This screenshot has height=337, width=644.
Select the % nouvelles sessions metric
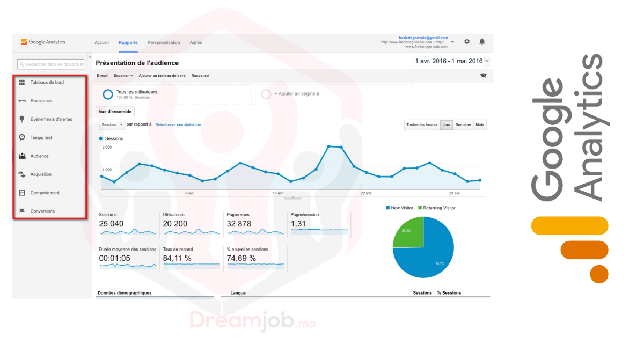point(255,259)
